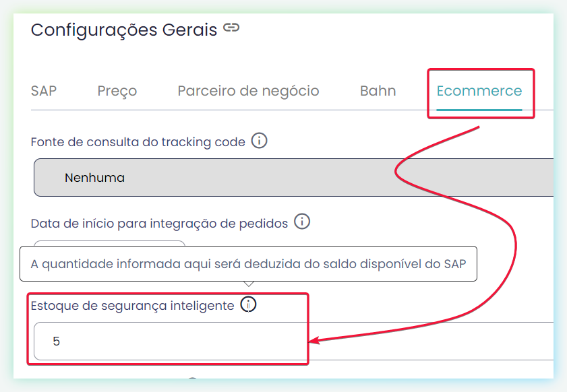Click the Estoque de segurança inteligente label

[132, 306]
